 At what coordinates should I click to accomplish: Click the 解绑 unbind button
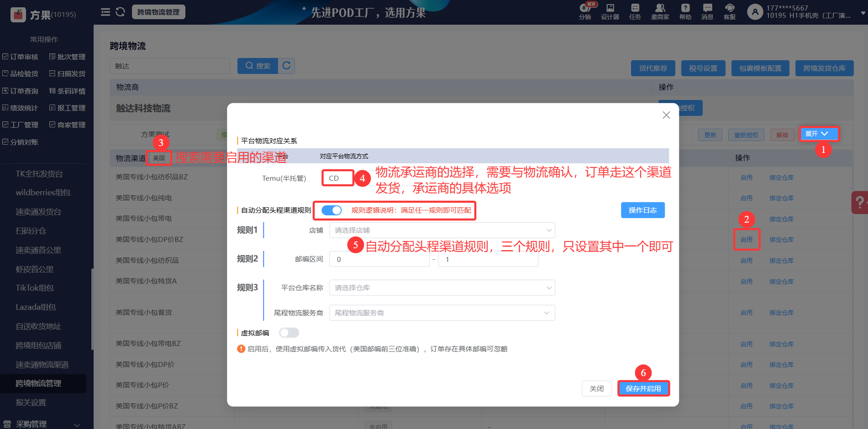tap(782, 135)
